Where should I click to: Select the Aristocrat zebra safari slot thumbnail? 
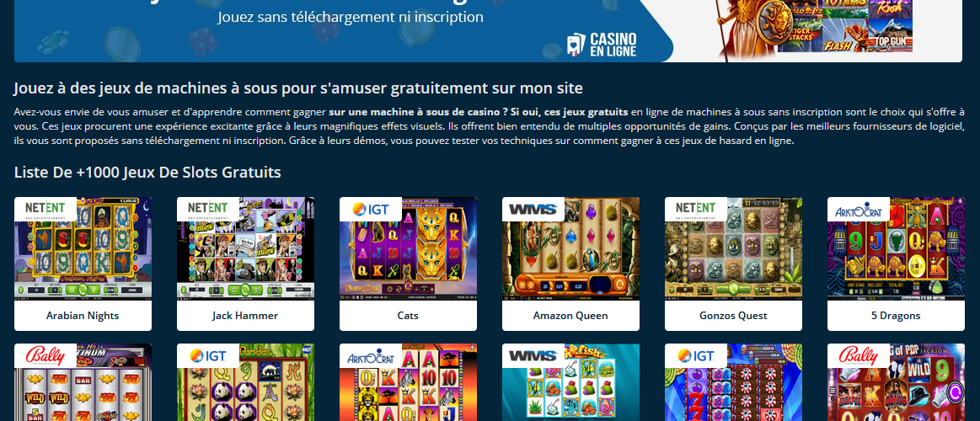(x=408, y=382)
